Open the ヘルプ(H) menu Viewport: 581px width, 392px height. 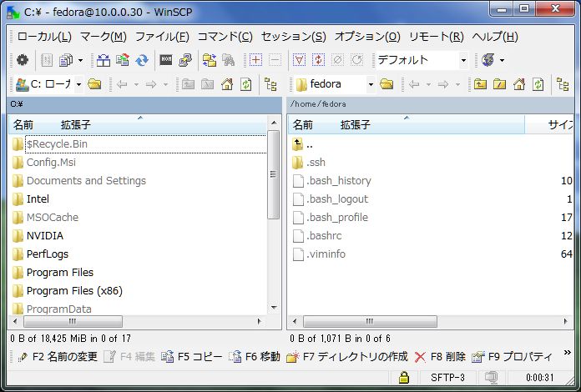495,36
